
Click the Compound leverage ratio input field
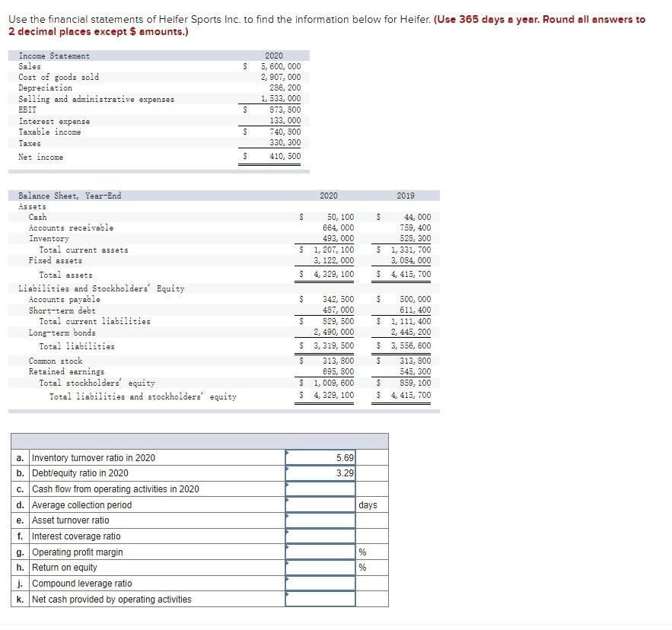click(x=320, y=581)
